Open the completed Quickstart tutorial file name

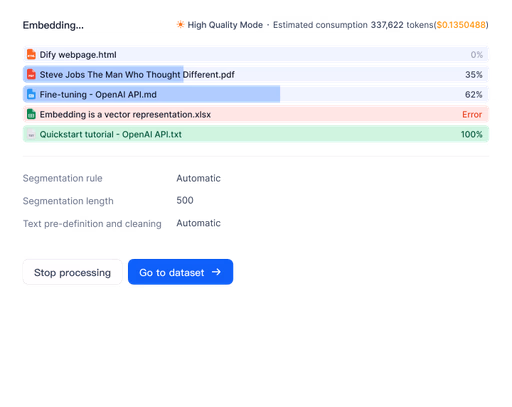pos(110,134)
